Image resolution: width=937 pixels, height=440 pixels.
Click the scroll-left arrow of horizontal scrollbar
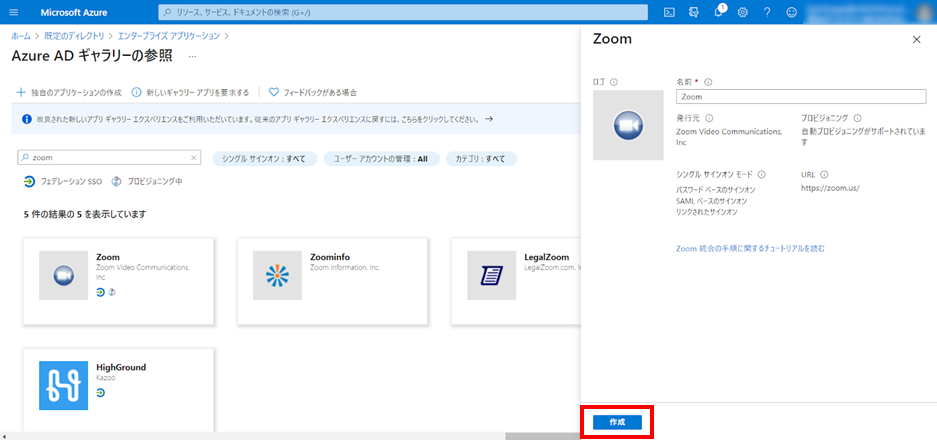[x=4, y=436]
